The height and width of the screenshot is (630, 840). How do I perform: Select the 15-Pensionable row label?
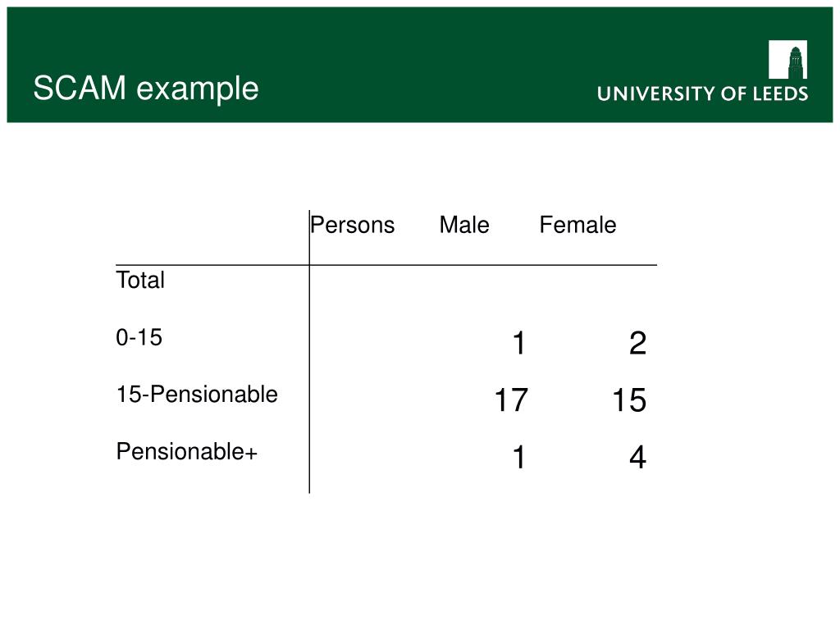point(197,395)
